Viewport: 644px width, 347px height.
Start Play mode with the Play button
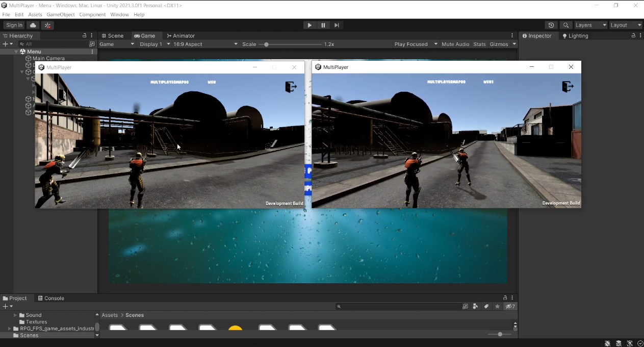[310, 25]
